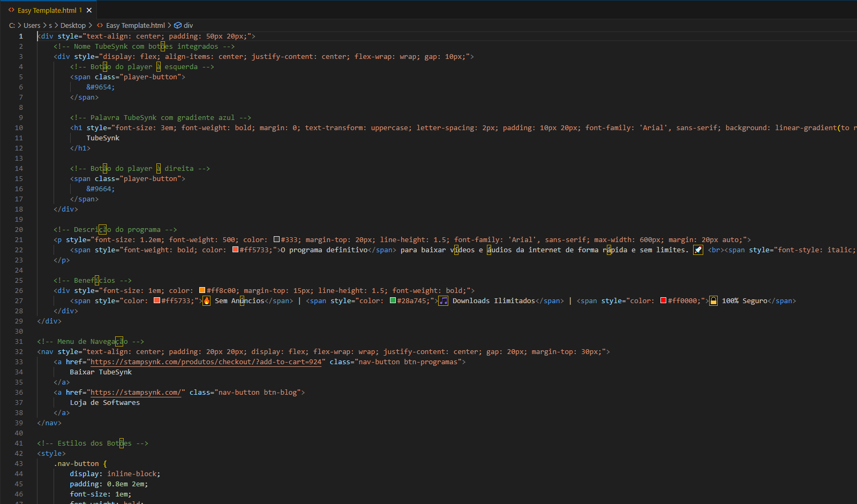Open the Easy Template.html breadcrumb item

[136, 25]
